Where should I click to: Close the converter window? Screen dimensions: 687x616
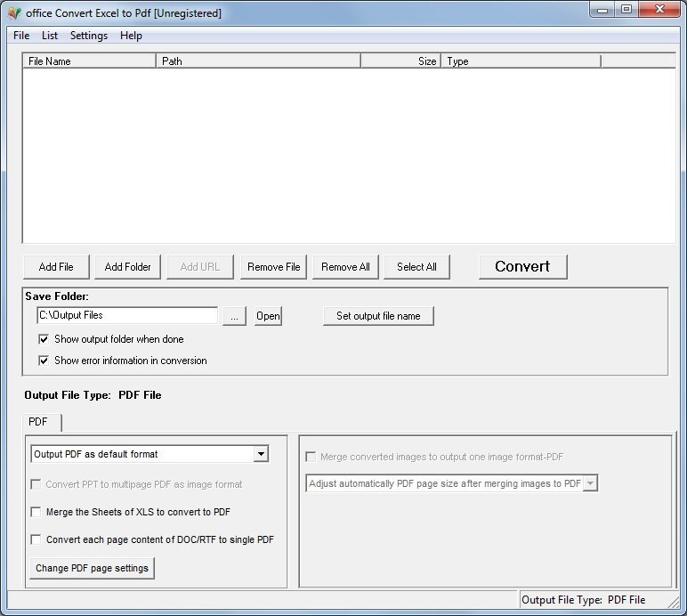coord(659,9)
